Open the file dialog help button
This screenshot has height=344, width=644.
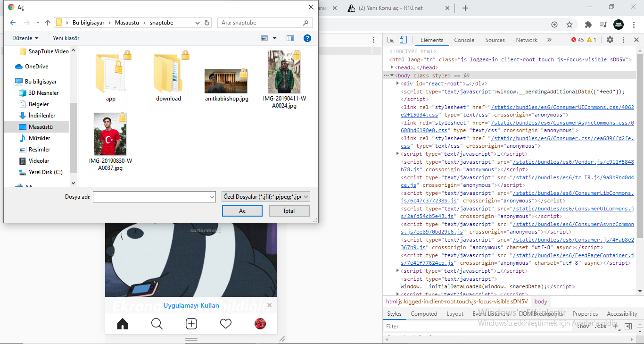307,38
